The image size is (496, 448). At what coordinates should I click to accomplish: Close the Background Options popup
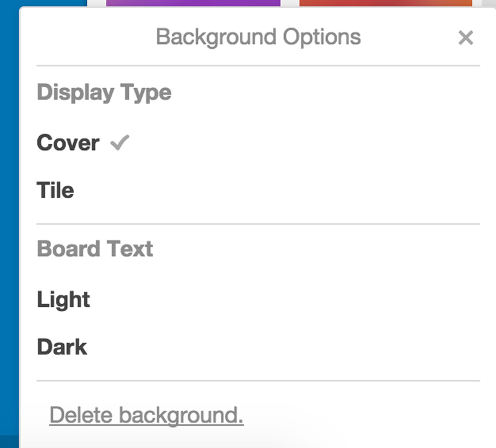pos(465,38)
